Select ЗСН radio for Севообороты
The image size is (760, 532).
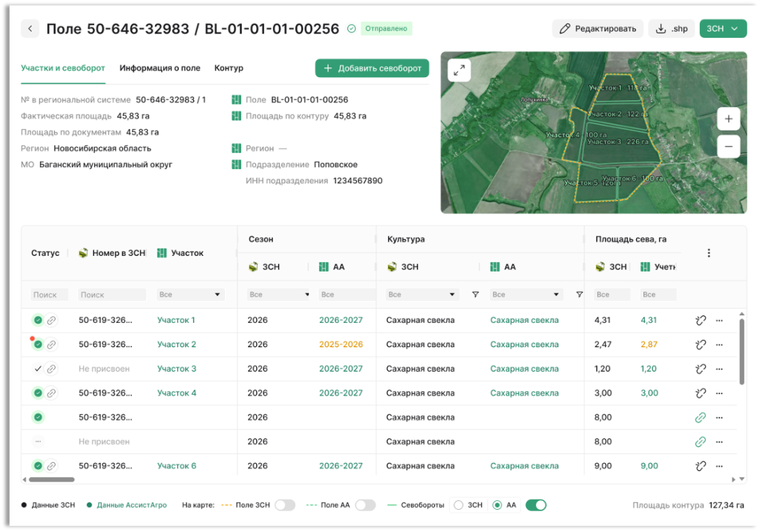point(459,505)
